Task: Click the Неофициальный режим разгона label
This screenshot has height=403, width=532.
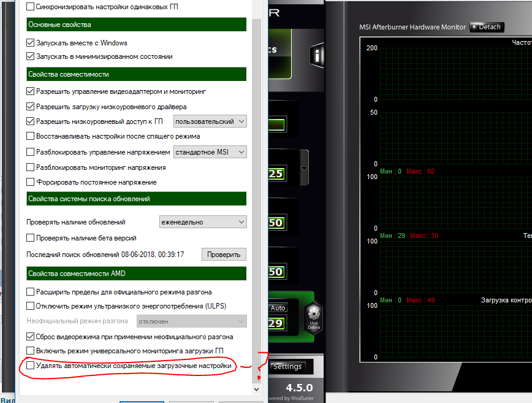Action: [x=77, y=321]
